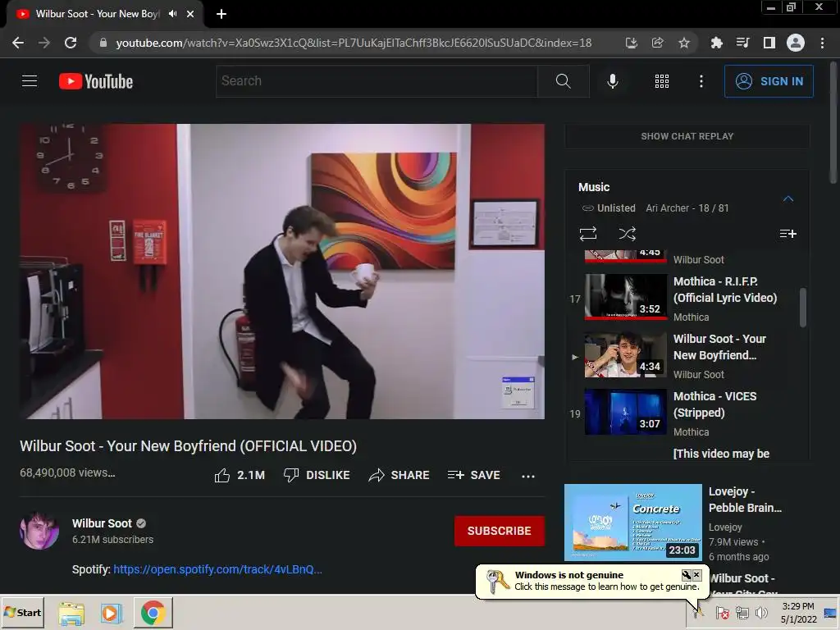Open the system volume tray icon
Image resolution: width=840 pixels, height=630 pixels.
tap(761, 612)
